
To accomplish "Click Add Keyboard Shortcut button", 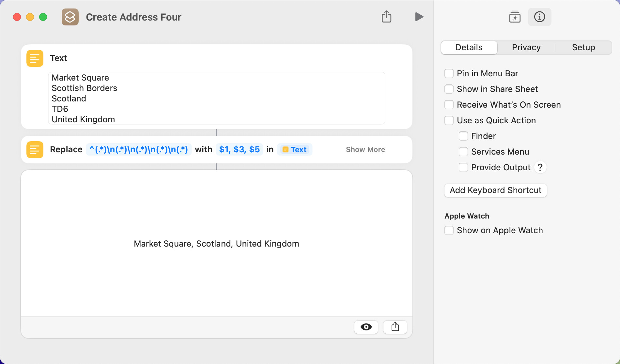I will [x=496, y=190].
